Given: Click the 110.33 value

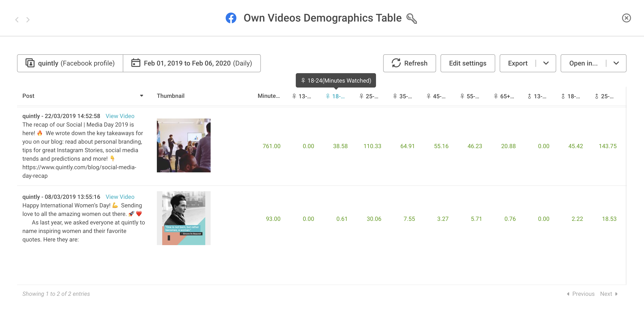Looking at the screenshot, I should pos(372,146).
